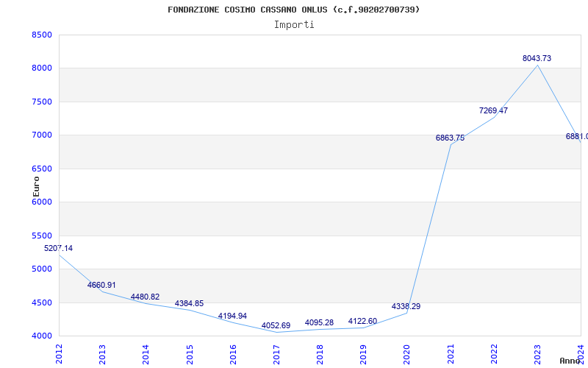Click the data label 4194.94

tap(232, 316)
